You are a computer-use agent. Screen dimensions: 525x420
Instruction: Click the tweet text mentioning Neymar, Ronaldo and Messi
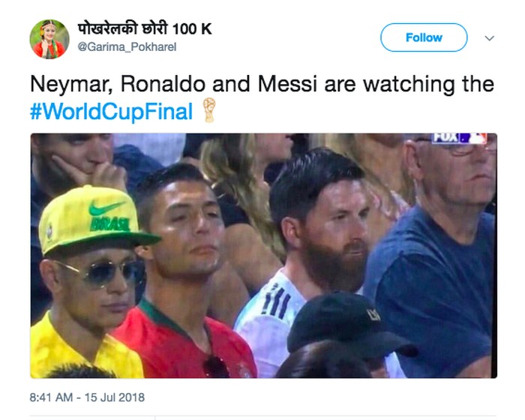[x=262, y=82]
